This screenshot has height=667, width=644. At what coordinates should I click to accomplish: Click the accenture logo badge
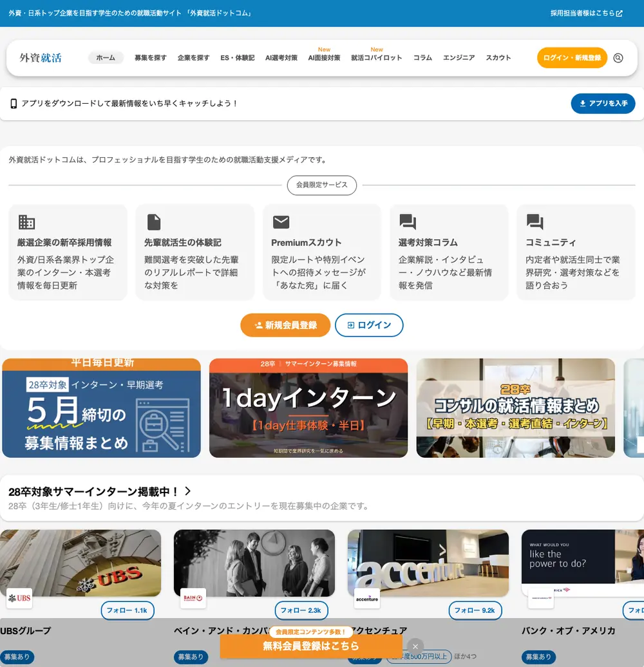coord(366,598)
